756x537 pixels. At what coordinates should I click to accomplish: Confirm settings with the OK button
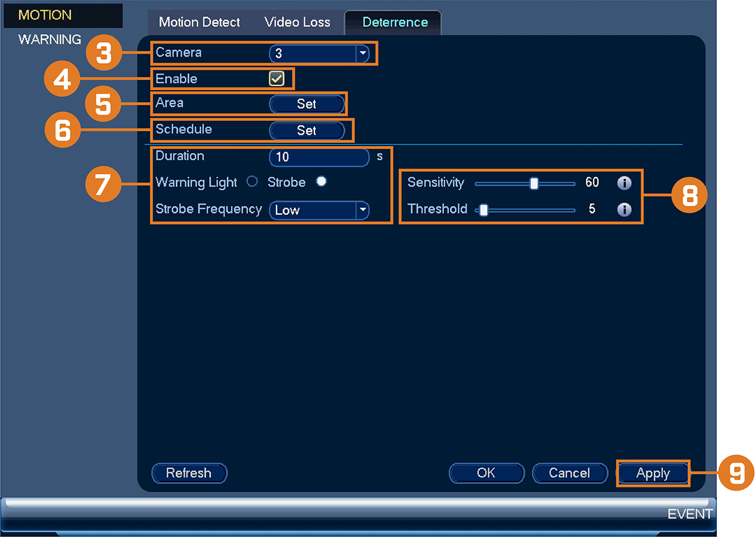486,473
